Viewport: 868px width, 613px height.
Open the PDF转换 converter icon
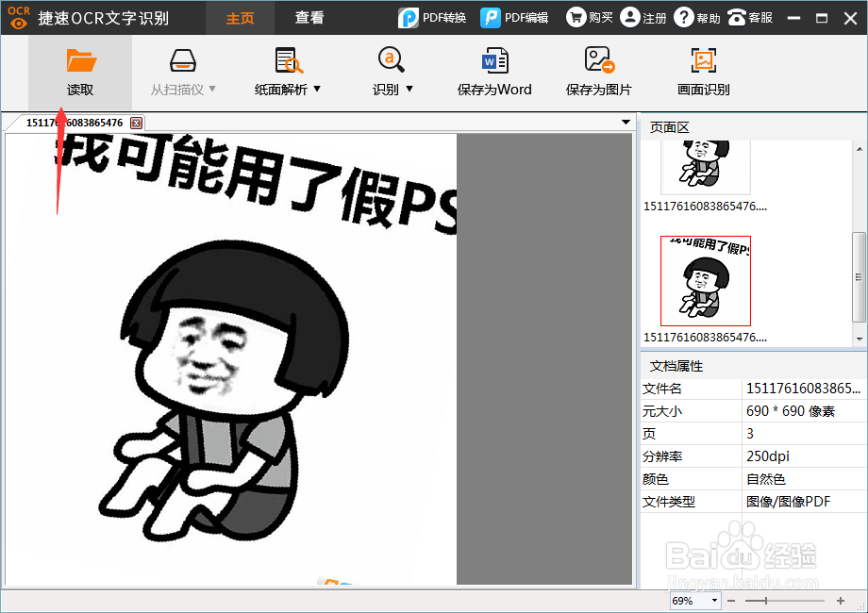(409, 17)
